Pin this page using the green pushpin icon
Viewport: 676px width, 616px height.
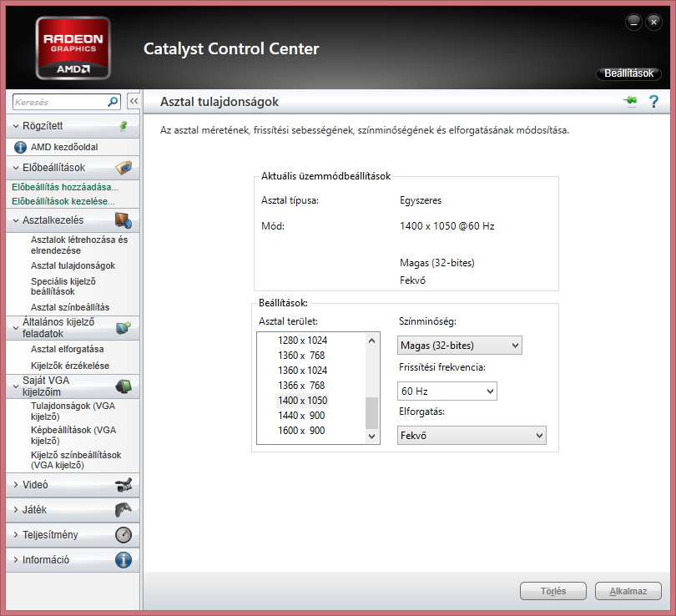pos(630,101)
